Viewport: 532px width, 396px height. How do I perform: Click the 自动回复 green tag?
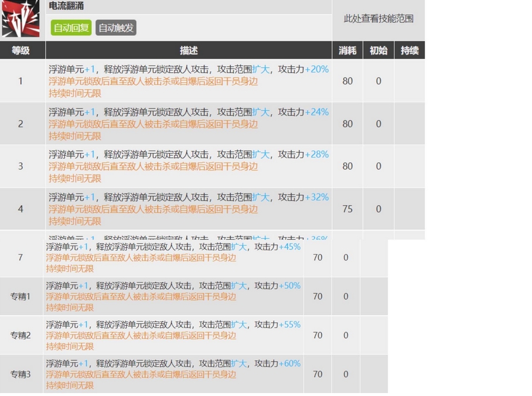pos(71,28)
